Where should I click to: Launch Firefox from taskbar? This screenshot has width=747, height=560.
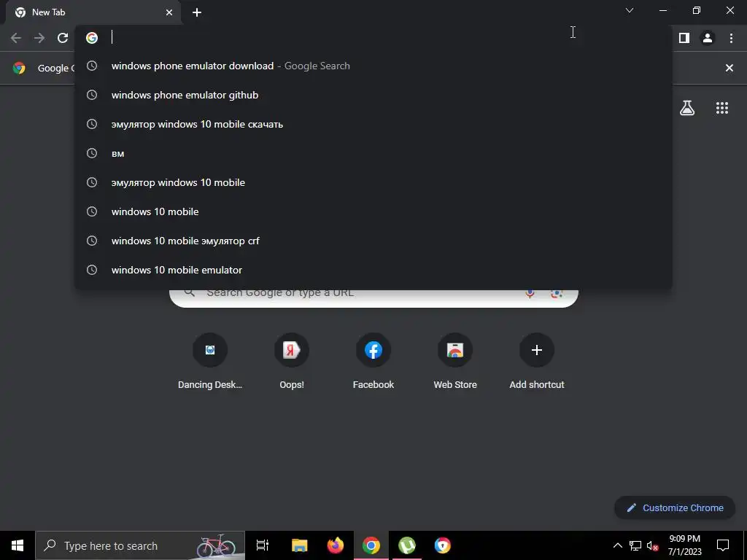point(336,545)
